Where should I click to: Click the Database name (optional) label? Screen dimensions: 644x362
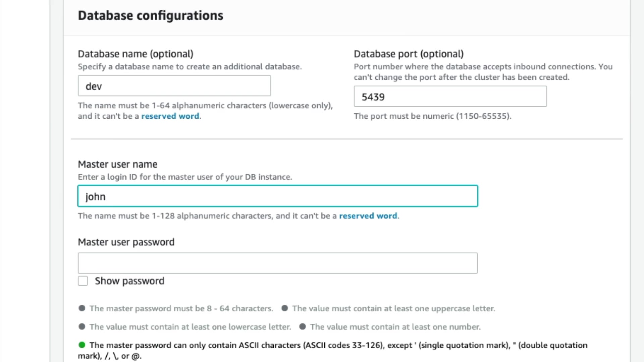point(136,54)
